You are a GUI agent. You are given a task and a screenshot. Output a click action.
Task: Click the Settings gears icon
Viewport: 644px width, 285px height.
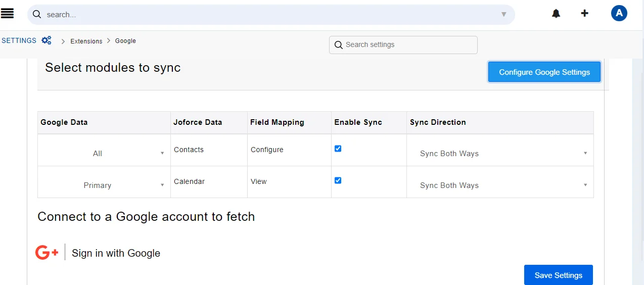coord(47,40)
